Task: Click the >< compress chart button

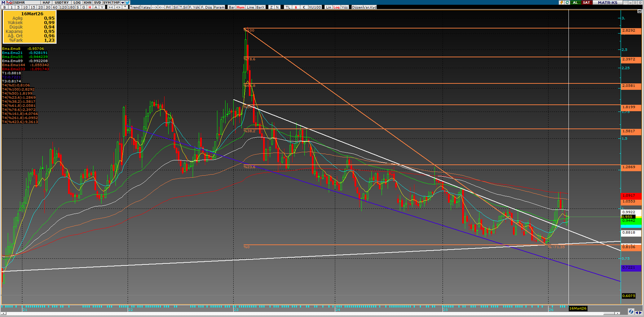Action: click(x=111, y=8)
